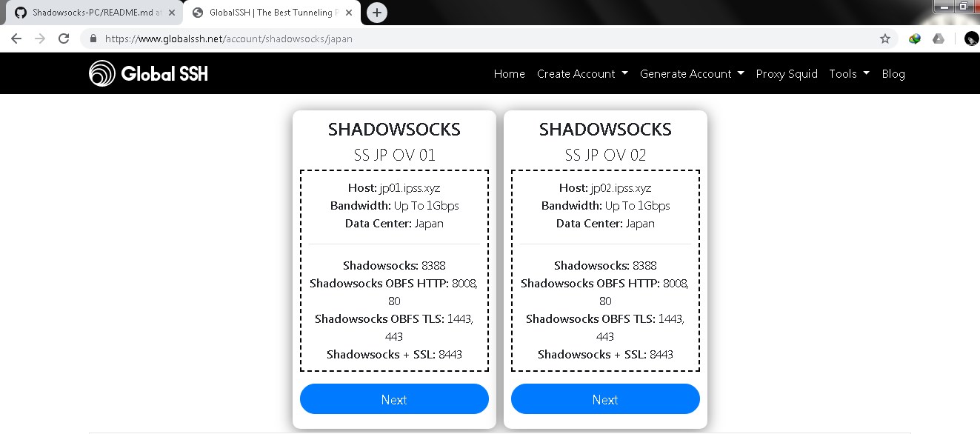Click Shadowsocks OBFS TLS line in first card
The width and height of the screenshot is (980, 434).
(394, 327)
